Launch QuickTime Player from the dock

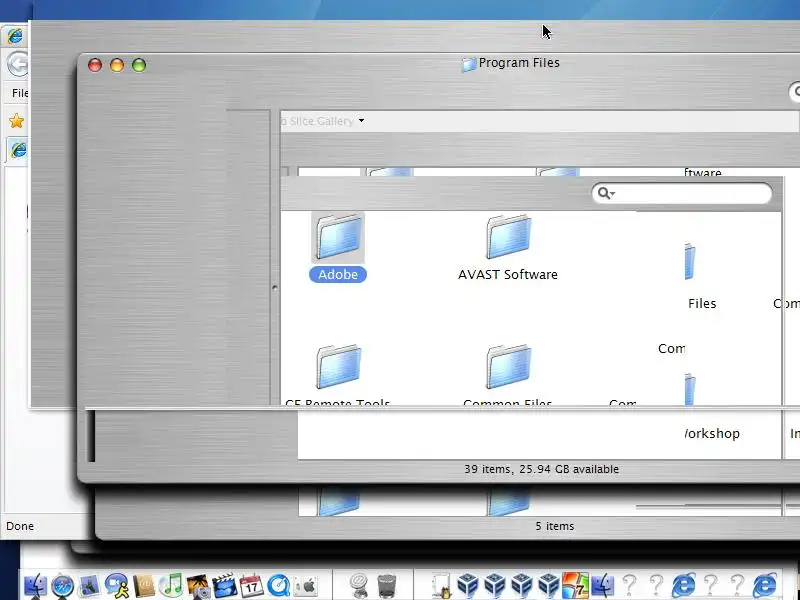279,585
